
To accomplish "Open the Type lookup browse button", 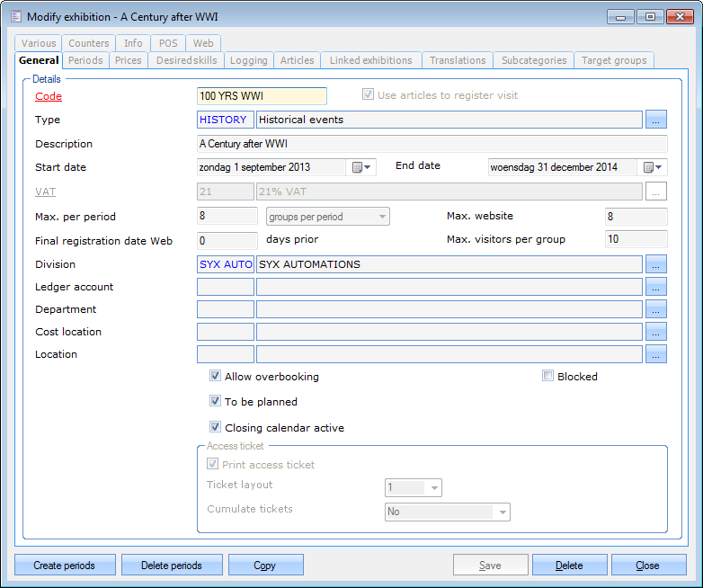I will pyautogui.click(x=655, y=120).
